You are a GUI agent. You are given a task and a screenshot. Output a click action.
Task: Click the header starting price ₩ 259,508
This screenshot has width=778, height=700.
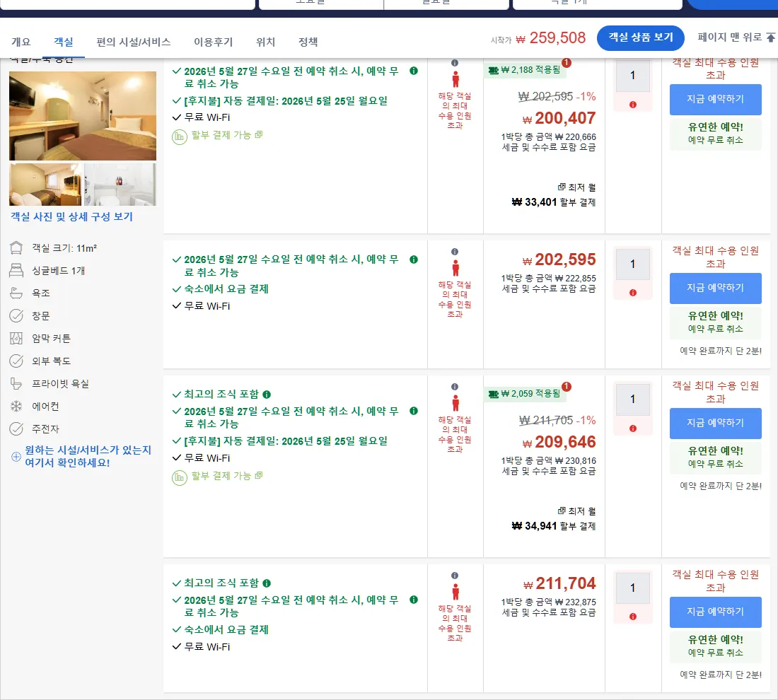tap(551, 37)
